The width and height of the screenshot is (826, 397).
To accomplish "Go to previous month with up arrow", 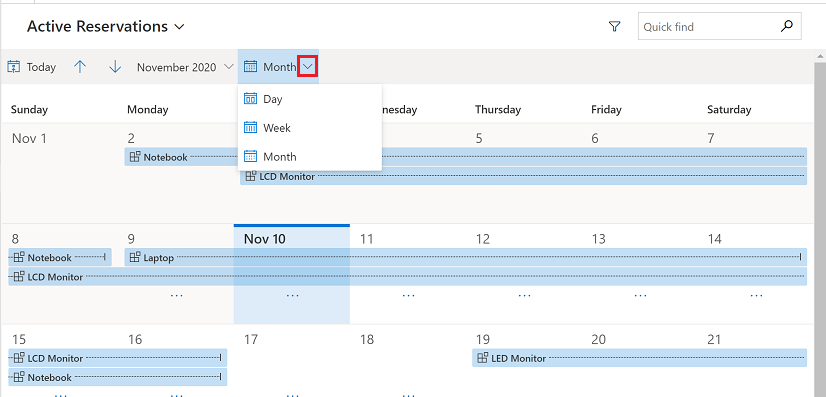I will tap(80, 67).
